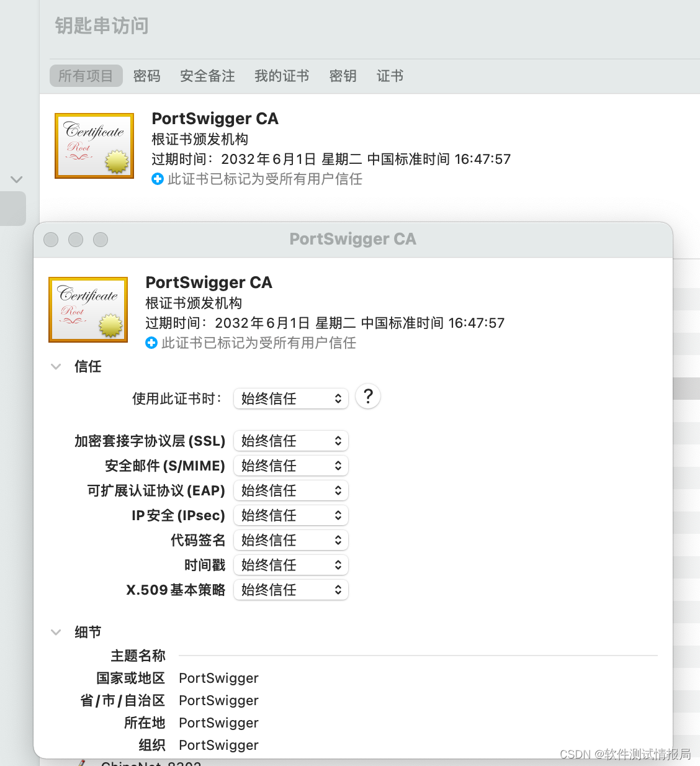Click 此证书已标记为受所有用户信任 text in main window

click(265, 179)
